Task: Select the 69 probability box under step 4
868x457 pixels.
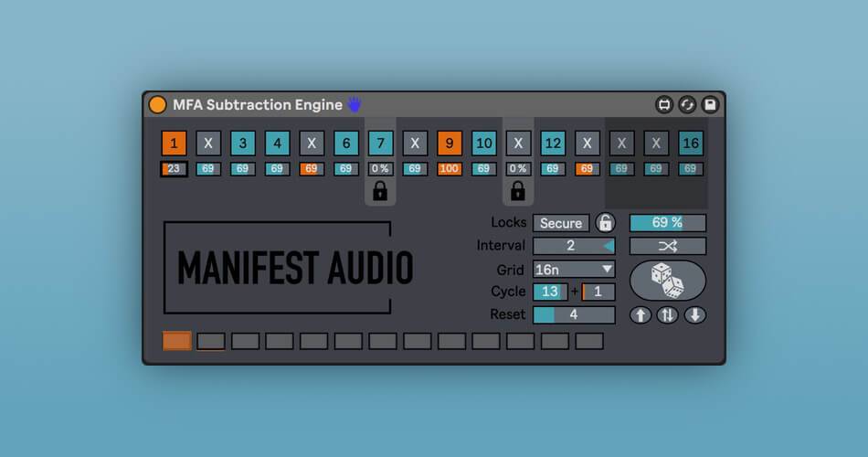Action: click(x=278, y=169)
